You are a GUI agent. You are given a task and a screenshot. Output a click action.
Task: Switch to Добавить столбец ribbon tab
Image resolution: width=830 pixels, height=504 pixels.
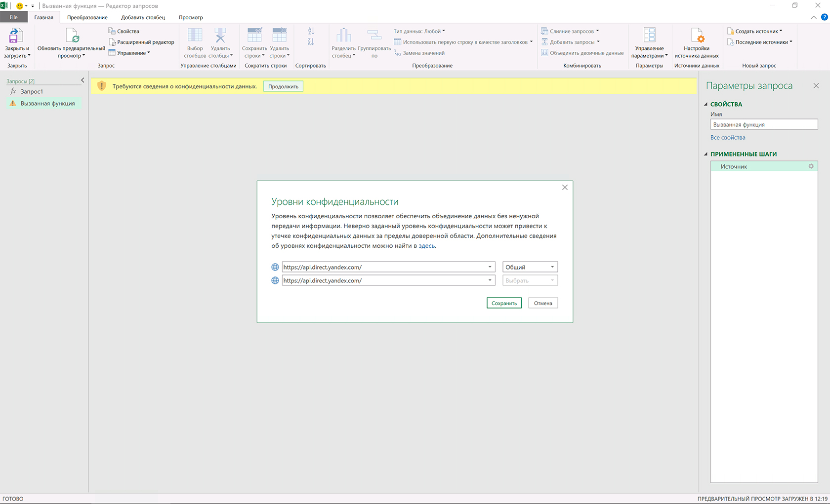pos(143,17)
